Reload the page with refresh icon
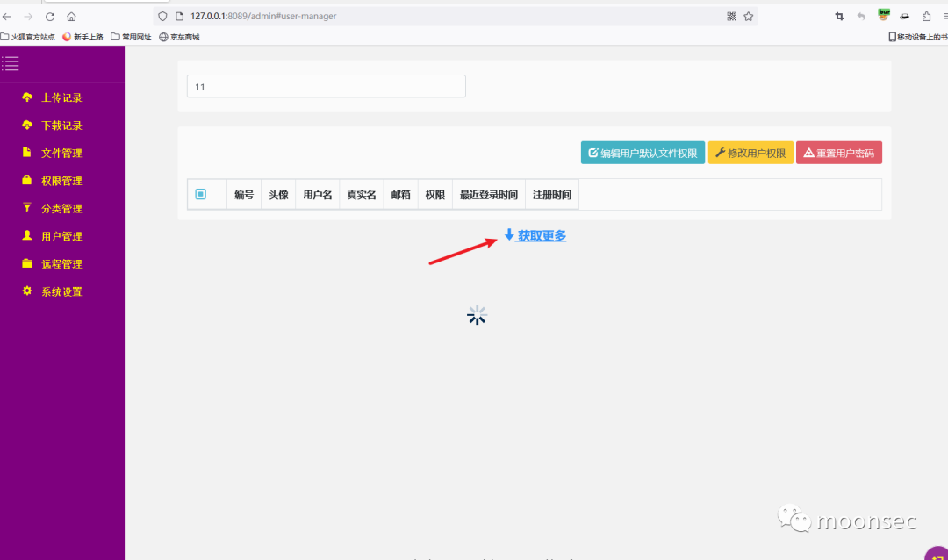This screenshot has width=948, height=560. pos(50,17)
